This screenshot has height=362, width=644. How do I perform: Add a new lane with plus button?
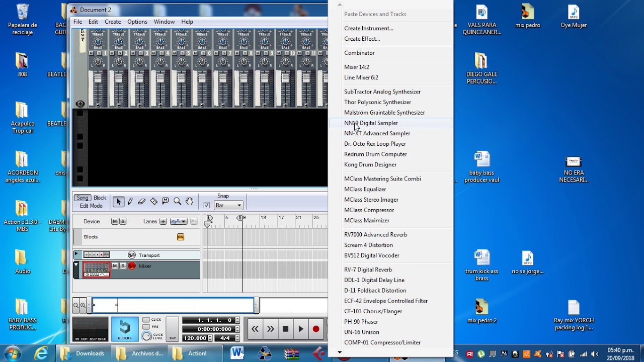tap(163, 221)
